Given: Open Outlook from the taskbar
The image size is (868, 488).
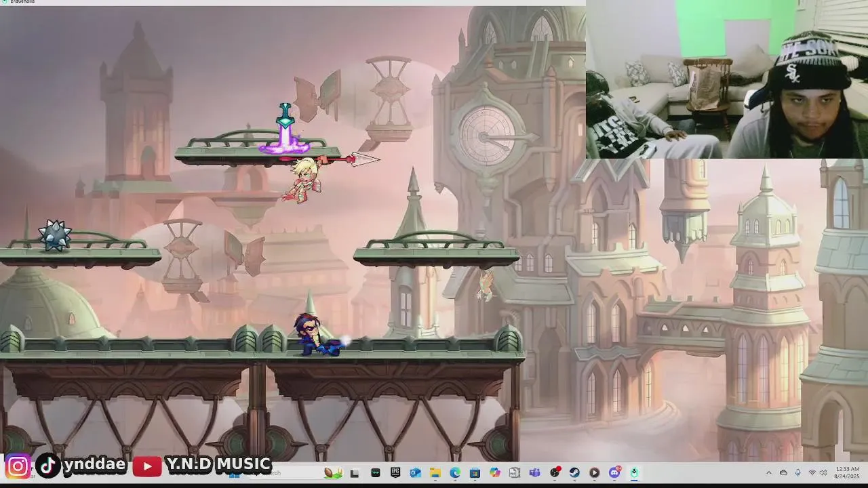Looking at the screenshot, I should 415,472.
